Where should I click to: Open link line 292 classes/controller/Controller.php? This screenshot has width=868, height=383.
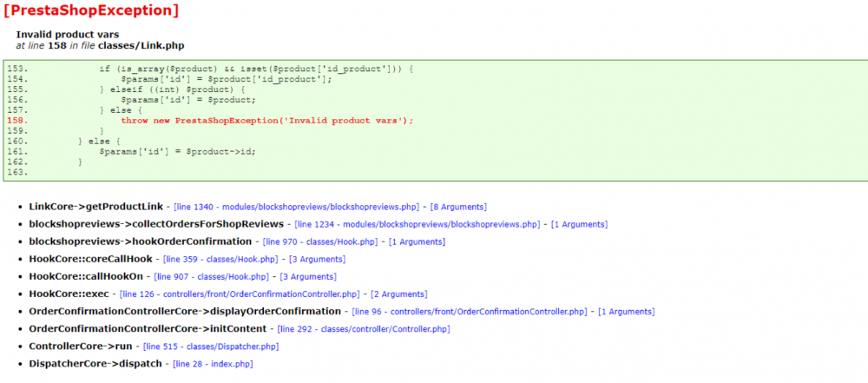[x=364, y=329]
